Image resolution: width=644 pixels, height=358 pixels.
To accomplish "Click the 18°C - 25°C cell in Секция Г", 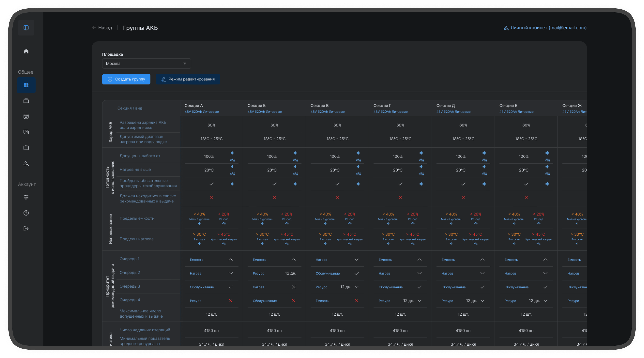I will point(400,139).
